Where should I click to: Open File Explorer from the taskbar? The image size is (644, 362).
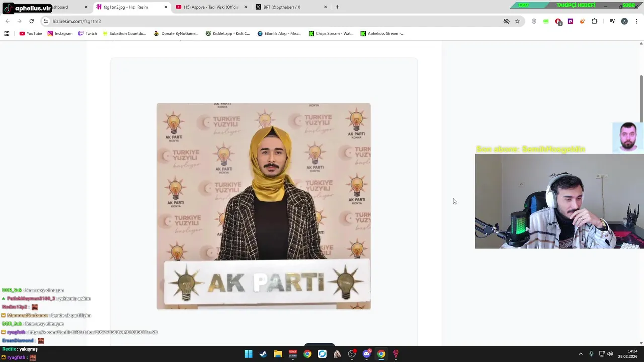(x=278, y=354)
